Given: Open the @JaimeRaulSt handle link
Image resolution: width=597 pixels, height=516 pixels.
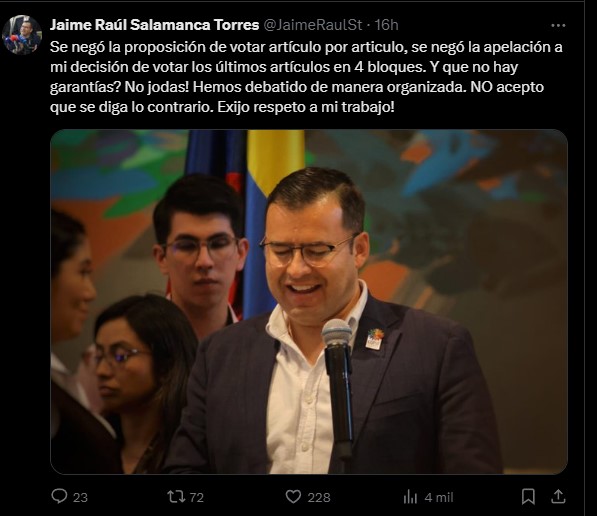Looking at the screenshot, I should [313, 25].
